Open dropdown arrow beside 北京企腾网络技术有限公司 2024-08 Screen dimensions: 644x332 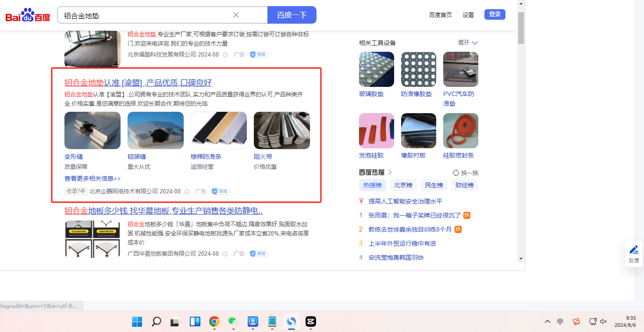187,192
